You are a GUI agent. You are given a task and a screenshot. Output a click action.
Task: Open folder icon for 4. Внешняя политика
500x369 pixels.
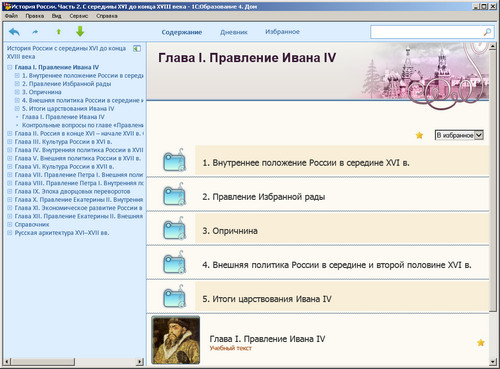tap(175, 263)
